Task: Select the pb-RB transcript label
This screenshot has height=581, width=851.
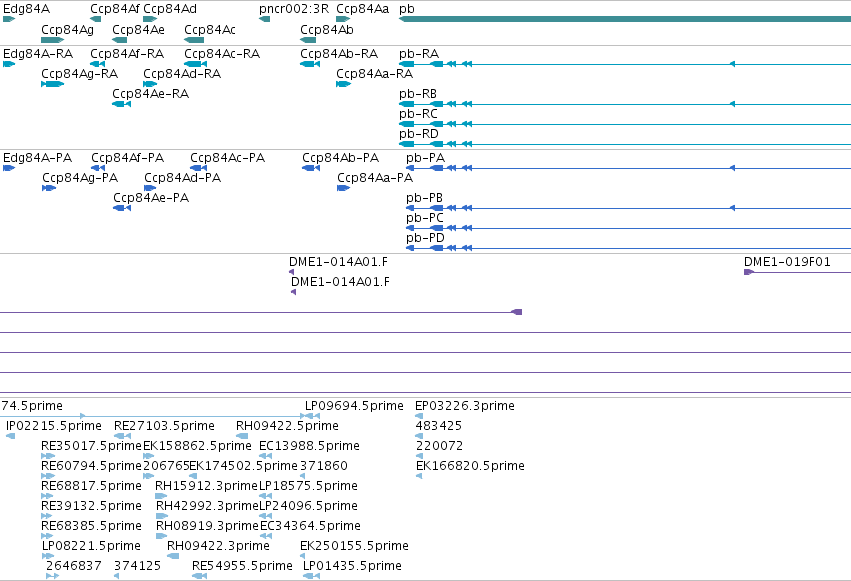Action: [x=418, y=94]
